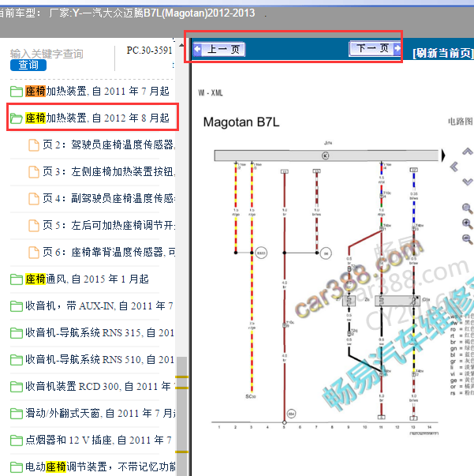Click the left tree panel's scrollbar thumb

182,416
